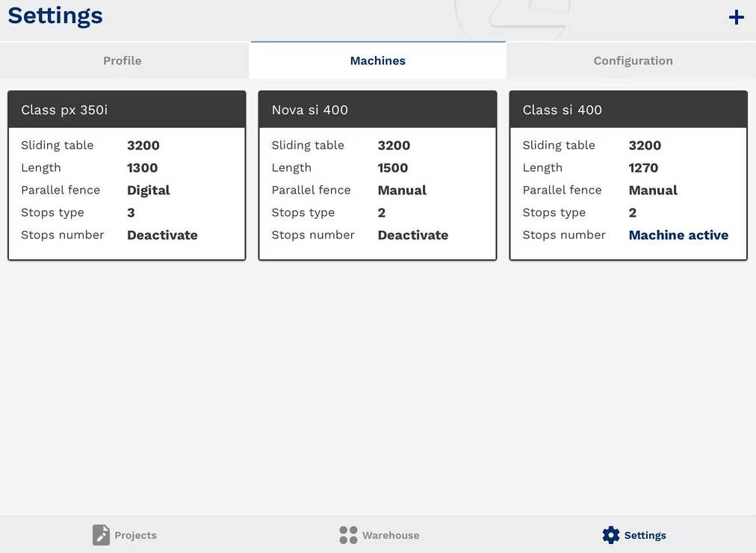This screenshot has height=553, width=756.
Task: Open the Warehouse four-dots icon
Action: [348, 534]
